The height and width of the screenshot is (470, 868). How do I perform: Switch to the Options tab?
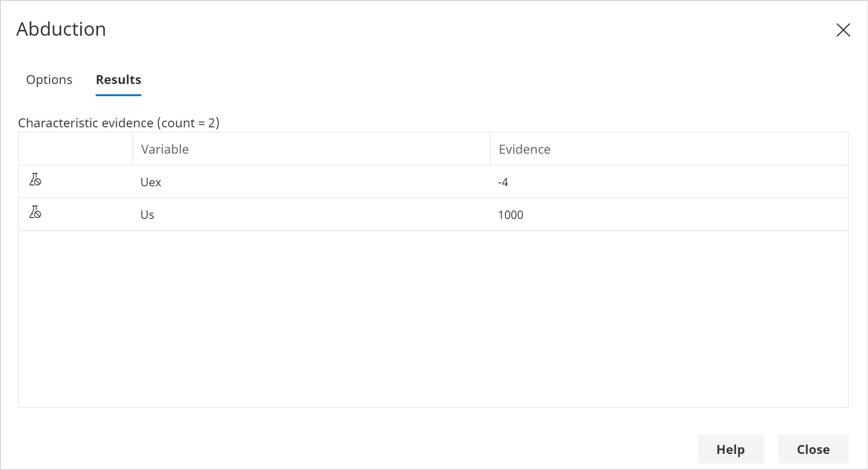49,80
